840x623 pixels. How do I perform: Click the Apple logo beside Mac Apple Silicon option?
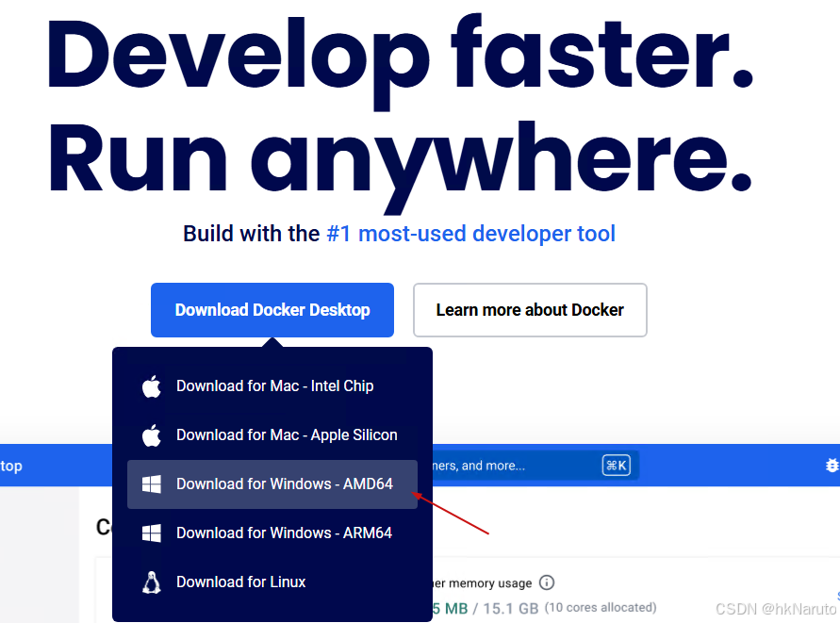(x=152, y=434)
